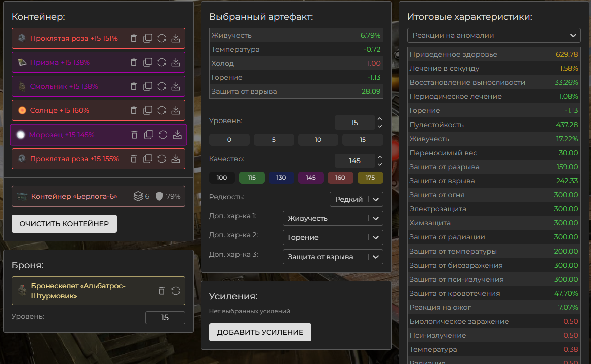The image size is (591, 364).
Task: Open Реакции на аномалии dropdown
Action: (494, 35)
